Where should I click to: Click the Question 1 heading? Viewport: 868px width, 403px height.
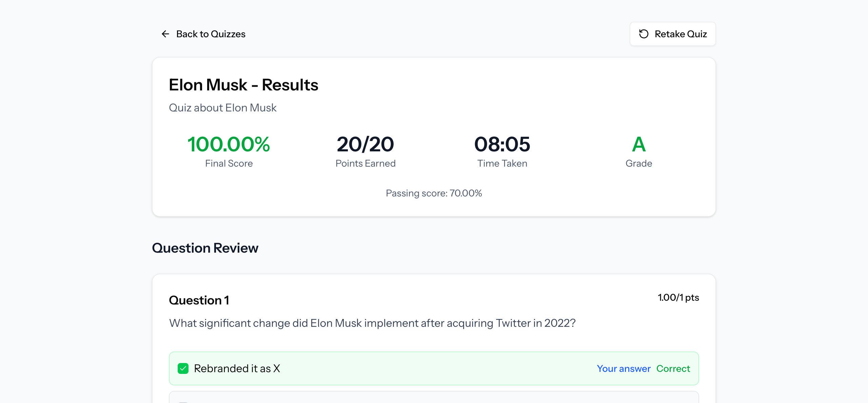(199, 300)
